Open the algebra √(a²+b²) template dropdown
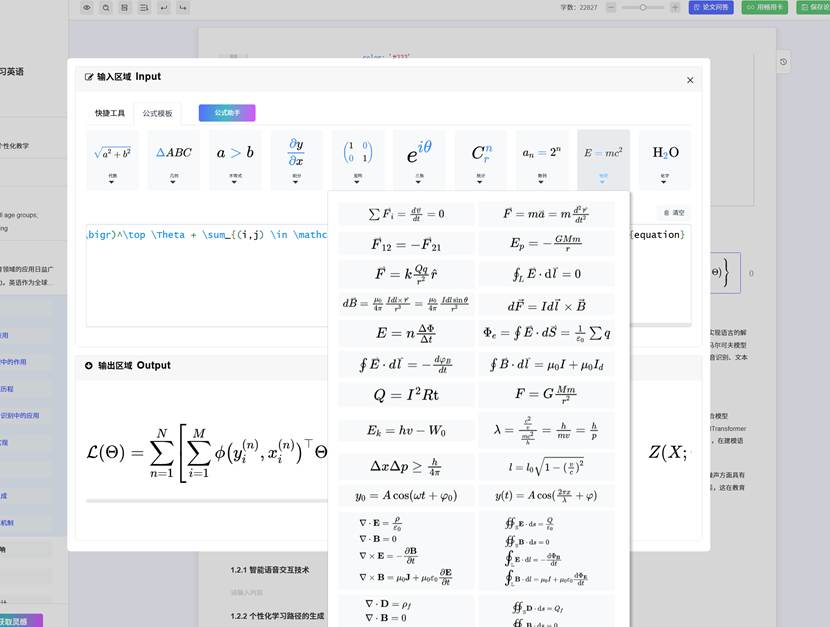Viewport: 830px width, 627px height. [112, 160]
